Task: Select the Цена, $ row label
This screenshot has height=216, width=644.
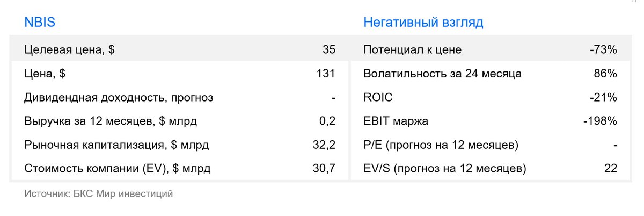Action: point(45,74)
